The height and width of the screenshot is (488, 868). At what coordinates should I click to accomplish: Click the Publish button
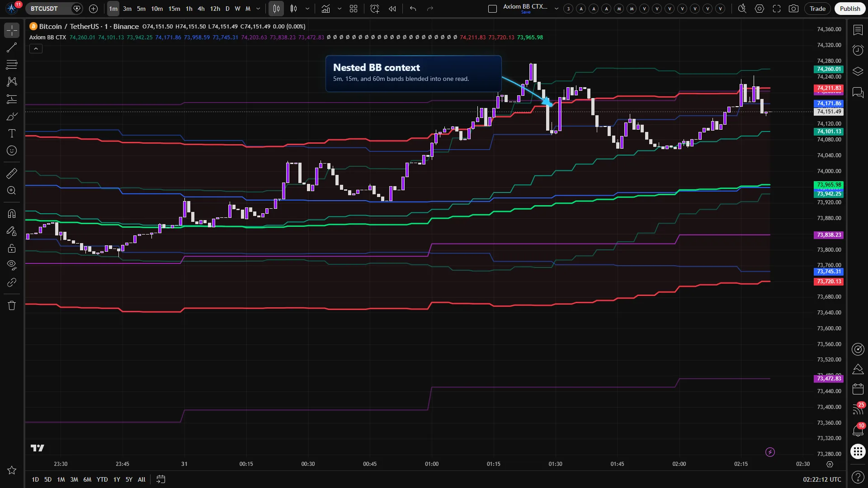[x=850, y=9]
